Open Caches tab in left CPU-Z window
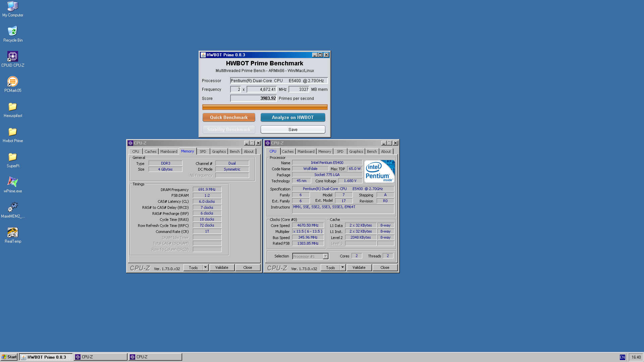 click(x=151, y=152)
